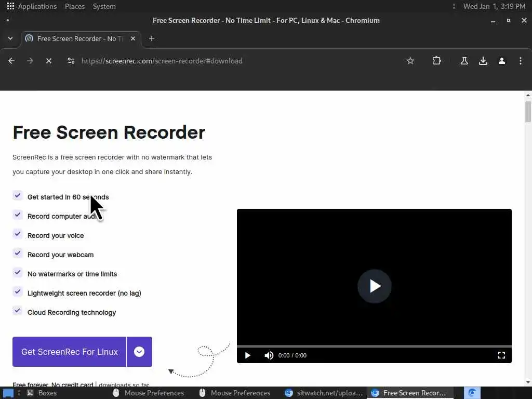The width and height of the screenshot is (532, 399).
Task: Open the Chromium three-dot menu
Action: click(521, 61)
